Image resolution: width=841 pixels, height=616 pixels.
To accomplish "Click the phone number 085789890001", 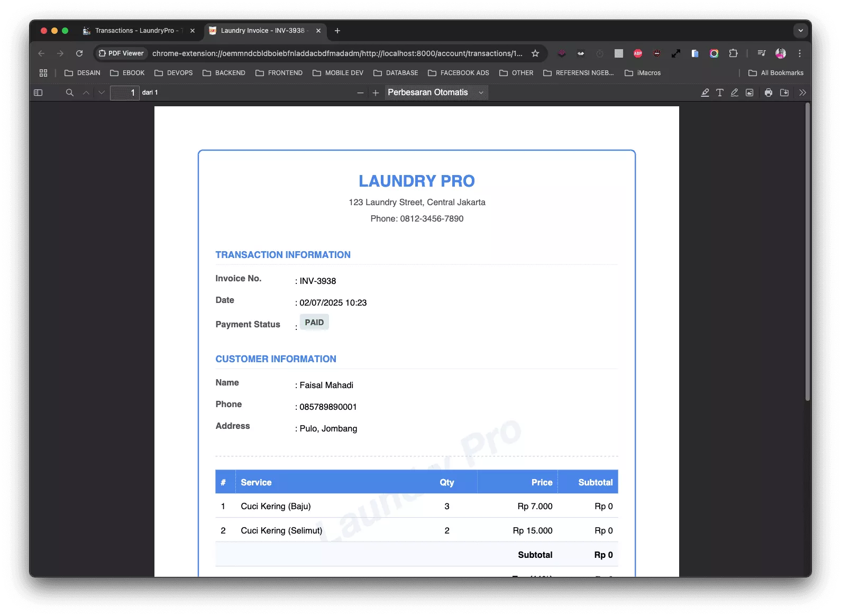I will [x=328, y=407].
